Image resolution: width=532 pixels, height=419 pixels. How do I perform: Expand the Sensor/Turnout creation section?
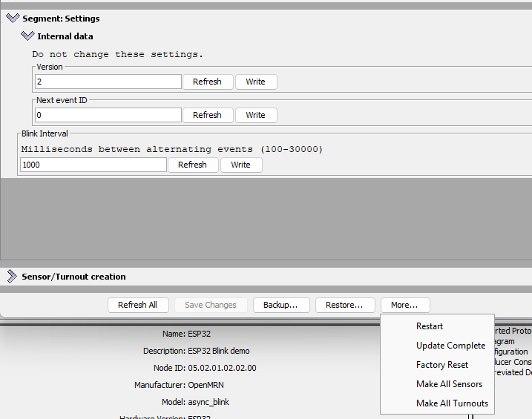click(12, 277)
